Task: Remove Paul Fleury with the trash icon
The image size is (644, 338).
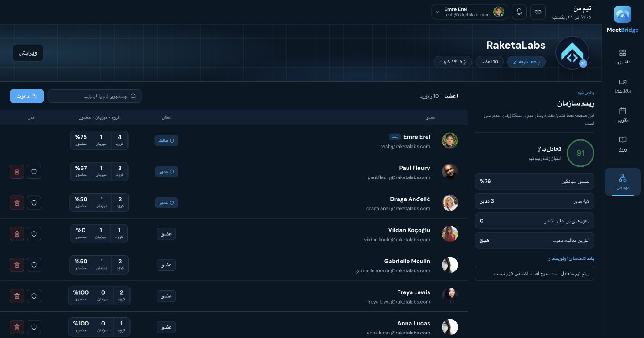Action: coord(17,172)
